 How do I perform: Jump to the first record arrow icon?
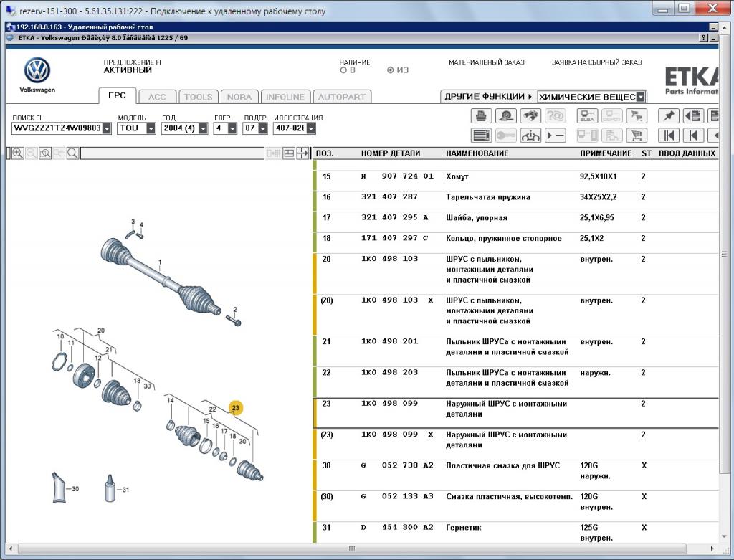coord(669,136)
